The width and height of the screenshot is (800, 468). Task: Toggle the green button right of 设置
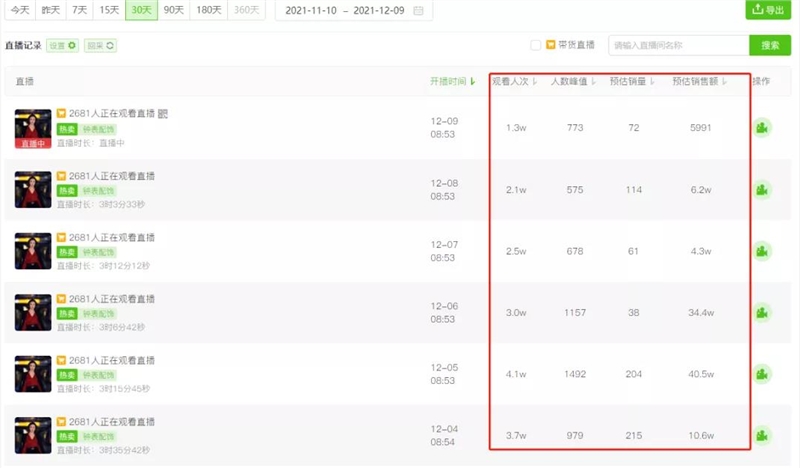[100, 46]
